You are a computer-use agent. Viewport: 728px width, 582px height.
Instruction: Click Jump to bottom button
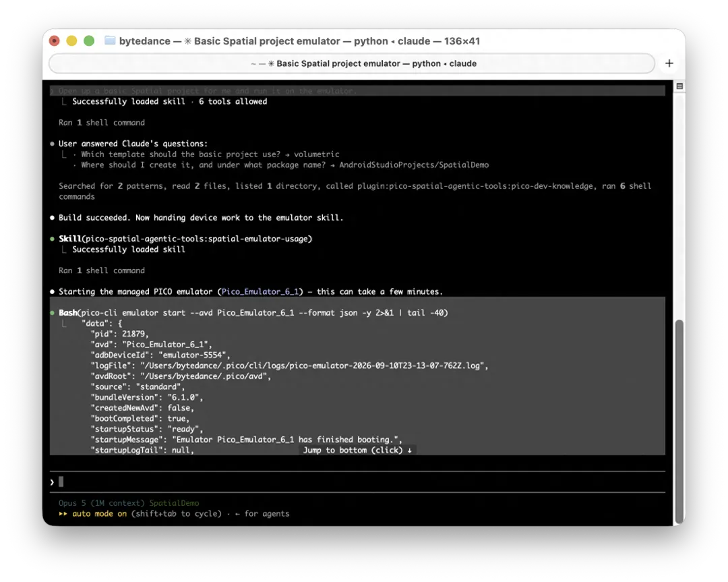coord(357,450)
